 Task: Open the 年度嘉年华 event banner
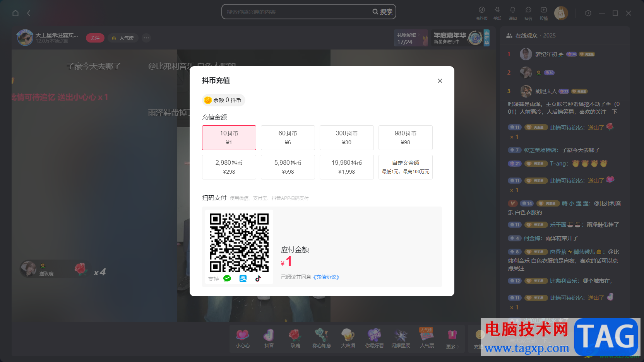[x=461, y=38]
